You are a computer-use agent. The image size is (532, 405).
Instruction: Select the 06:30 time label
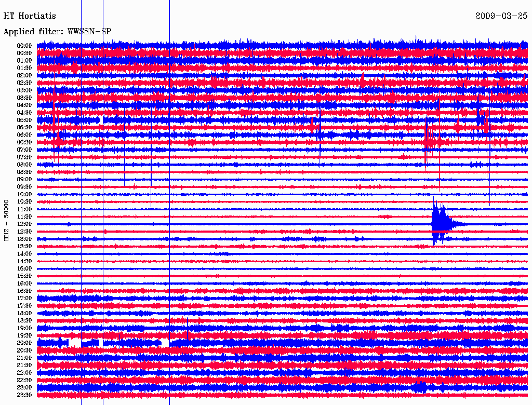click(24, 142)
